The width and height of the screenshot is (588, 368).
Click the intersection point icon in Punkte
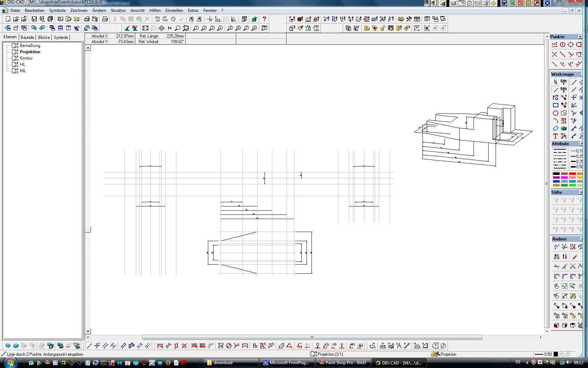tap(554, 54)
